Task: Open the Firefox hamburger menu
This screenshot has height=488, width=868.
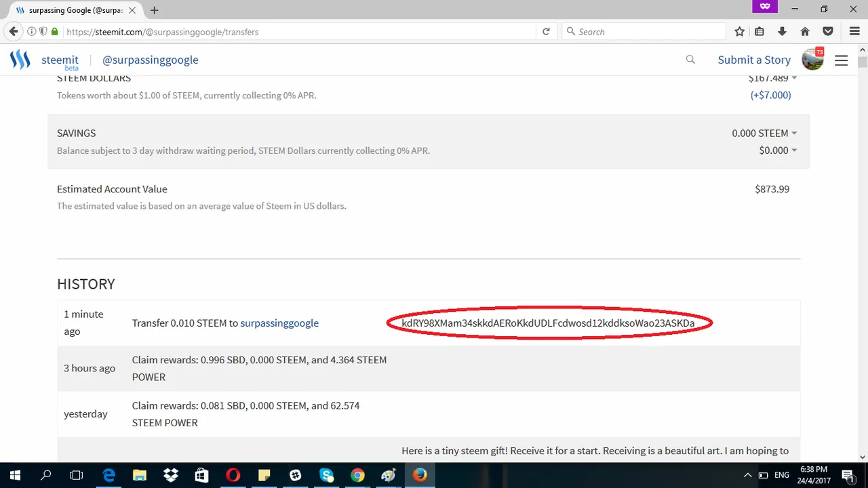Action: (854, 31)
